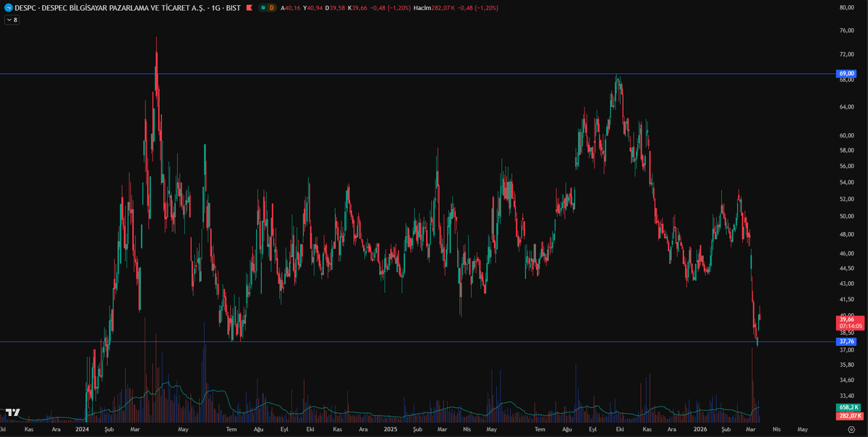Click the green market status dot

point(263,7)
